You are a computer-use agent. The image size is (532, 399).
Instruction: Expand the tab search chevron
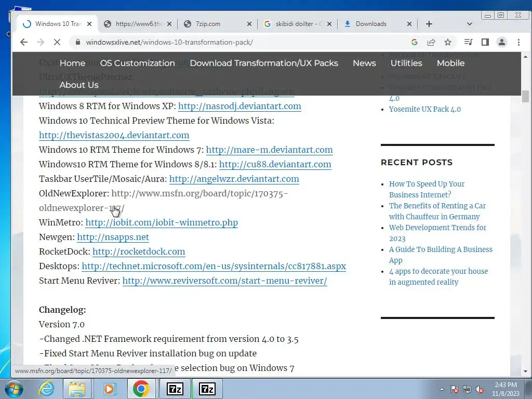click(x=470, y=24)
